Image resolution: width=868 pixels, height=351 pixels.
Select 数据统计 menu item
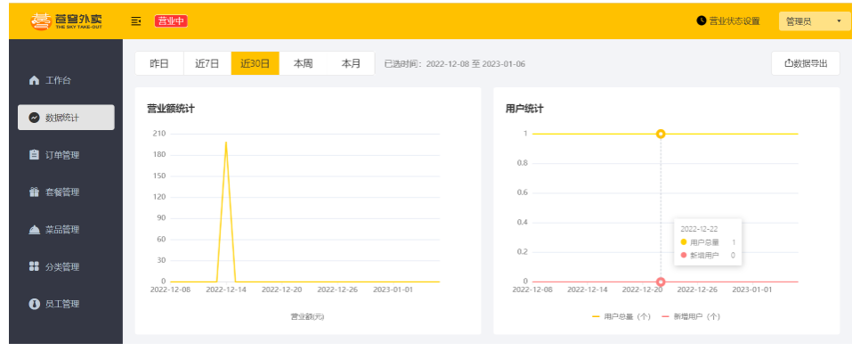66,118
